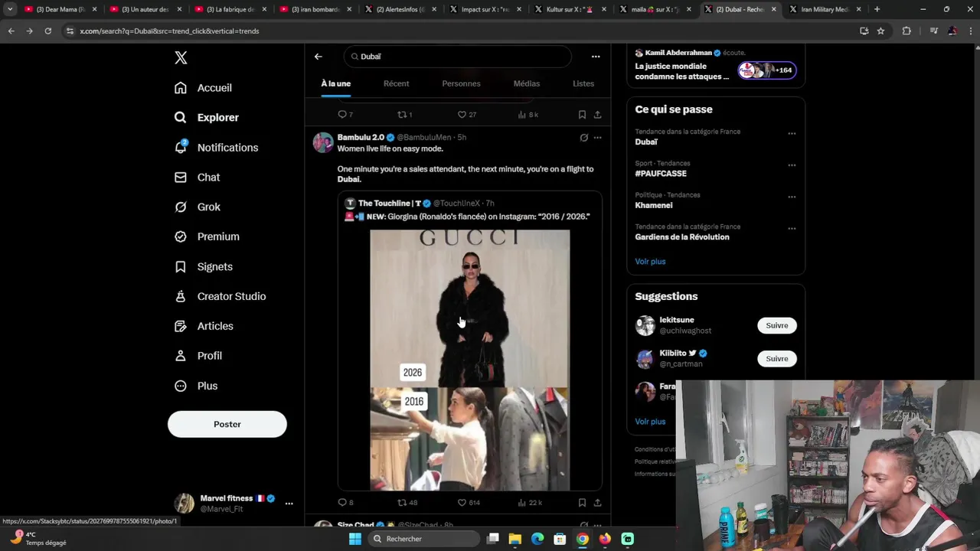Screen dimensions: 980x551
Task: Open The Touchline quoted post header
Action: 420,204
